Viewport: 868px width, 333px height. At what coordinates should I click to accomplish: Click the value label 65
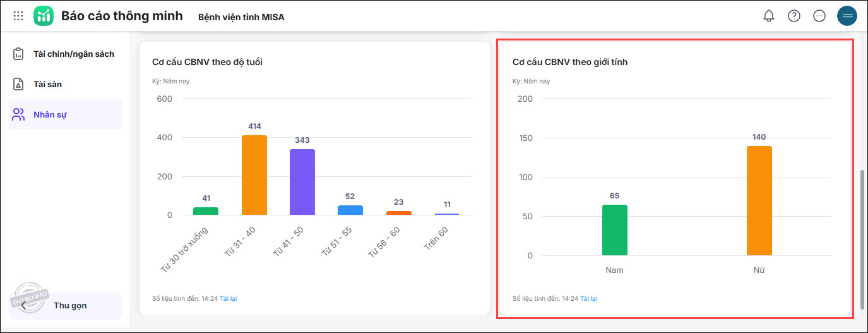pos(615,196)
